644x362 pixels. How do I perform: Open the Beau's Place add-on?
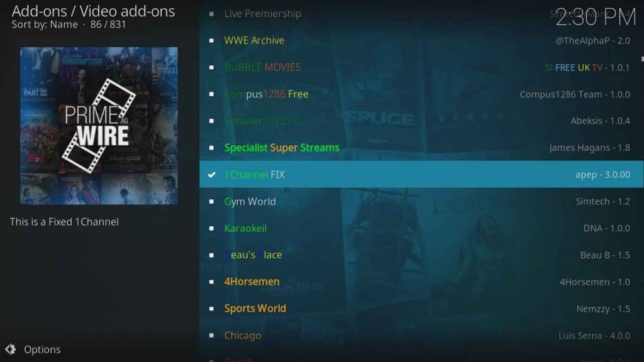pyautogui.click(x=421, y=255)
